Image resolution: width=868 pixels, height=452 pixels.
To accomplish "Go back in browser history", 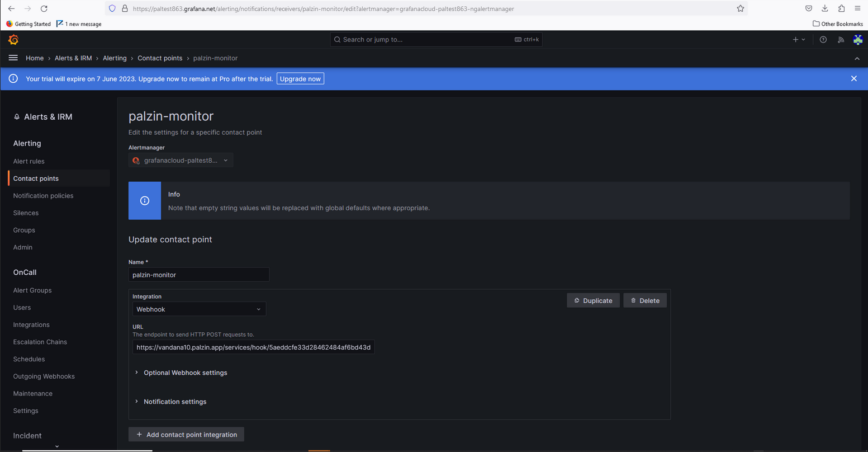I will [11, 8].
